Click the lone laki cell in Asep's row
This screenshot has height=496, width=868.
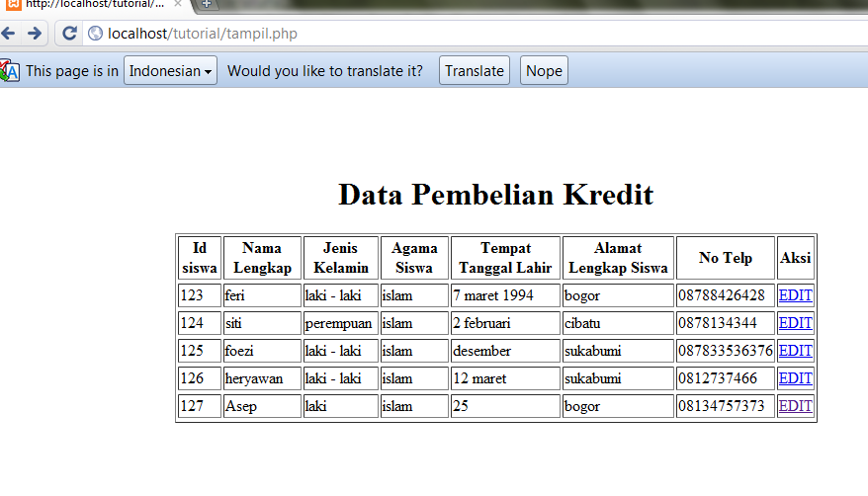[x=341, y=406]
